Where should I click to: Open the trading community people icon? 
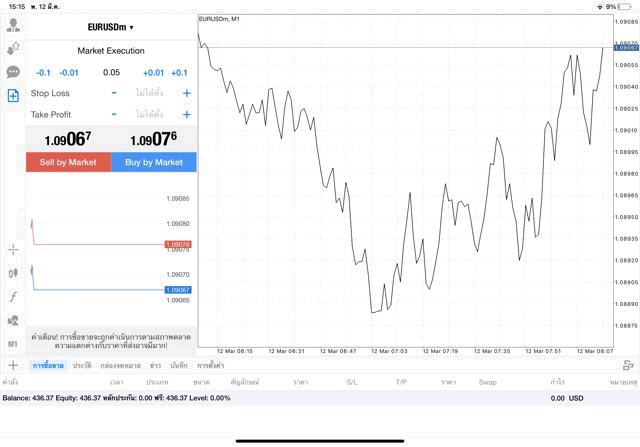click(x=13, y=321)
